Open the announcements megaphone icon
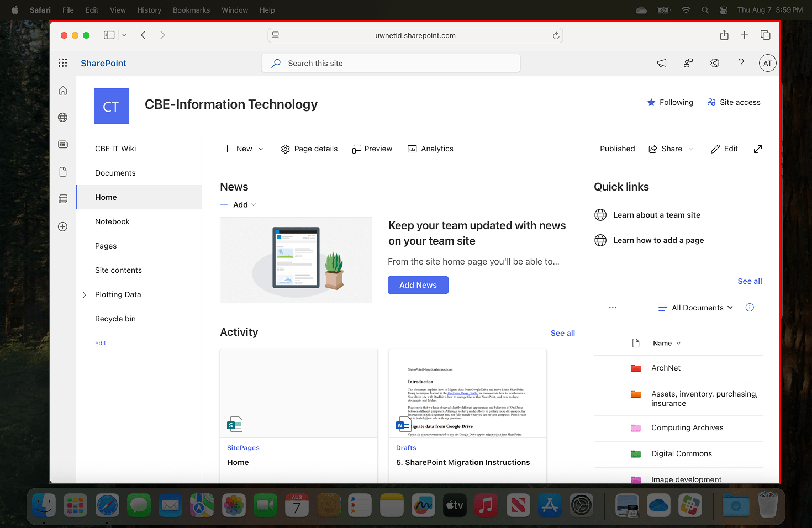Image resolution: width=812 pixels, height=528 pixels. pos(661,63)
